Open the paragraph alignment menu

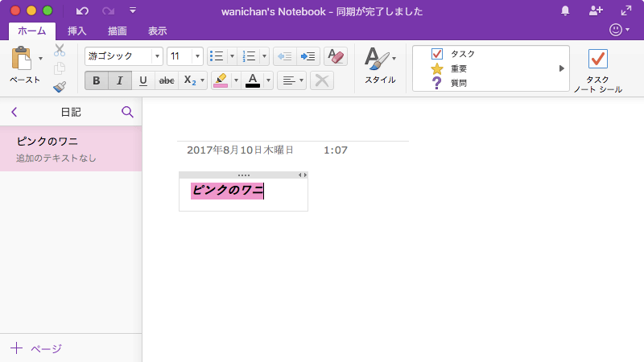coord(292,80)
